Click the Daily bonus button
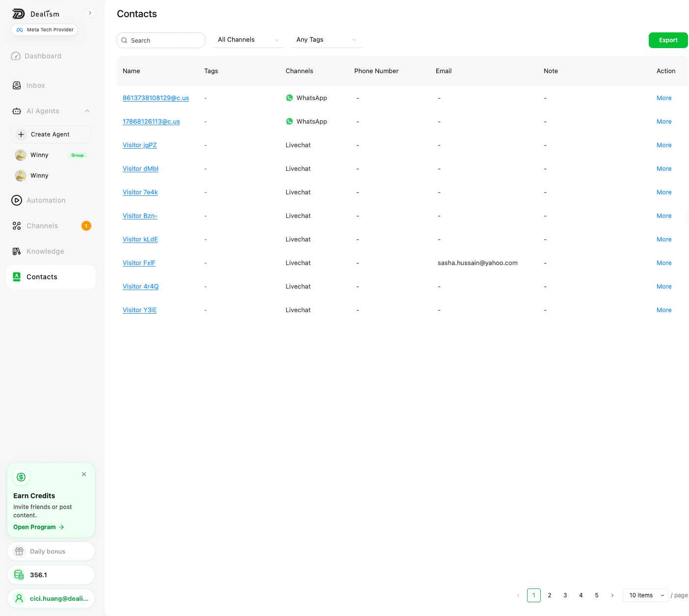Screen dimensions: 689x616 51,551
